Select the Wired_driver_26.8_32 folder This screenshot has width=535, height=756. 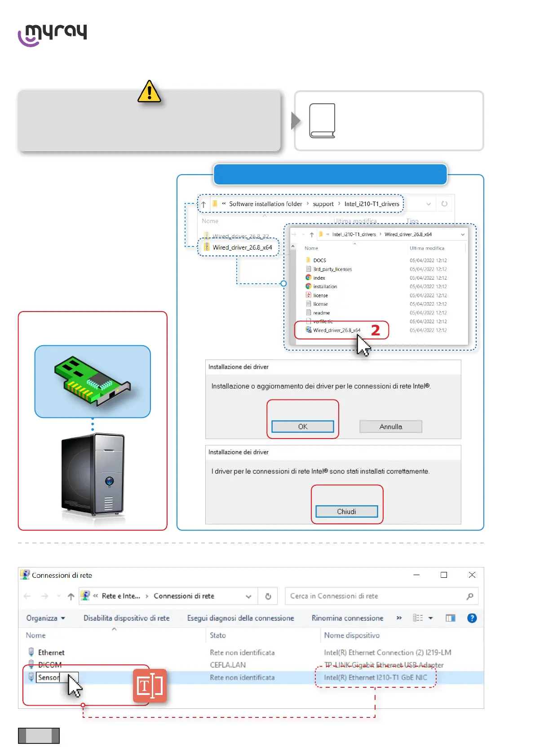[x=240, y=236]
